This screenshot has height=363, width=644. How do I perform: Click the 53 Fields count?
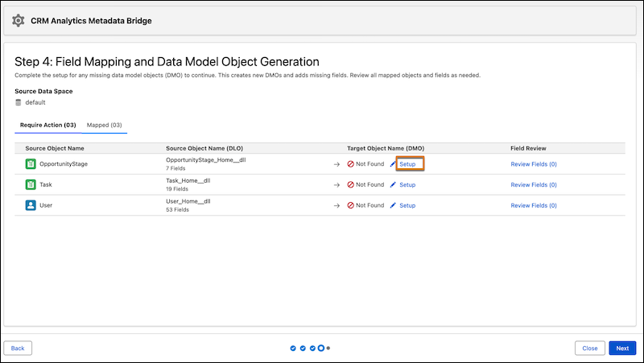pos(177,209)
